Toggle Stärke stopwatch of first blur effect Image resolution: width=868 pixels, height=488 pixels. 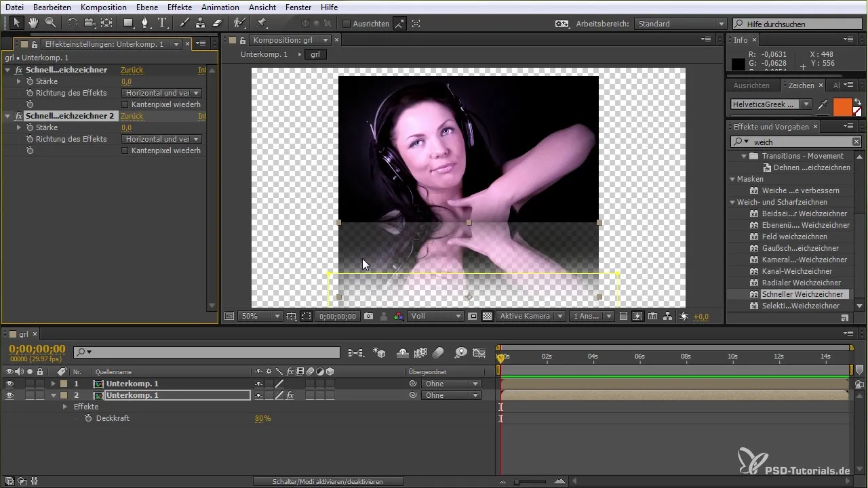coord(30,81)
